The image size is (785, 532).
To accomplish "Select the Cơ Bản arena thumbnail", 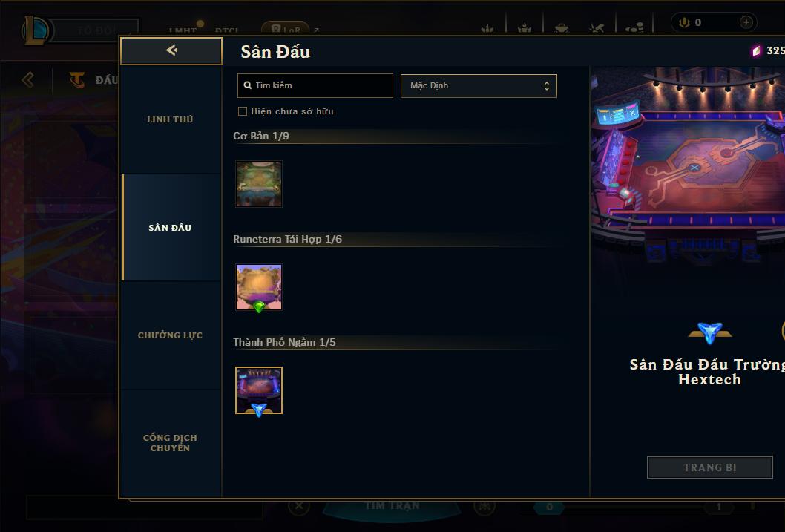I will [259, 184].
